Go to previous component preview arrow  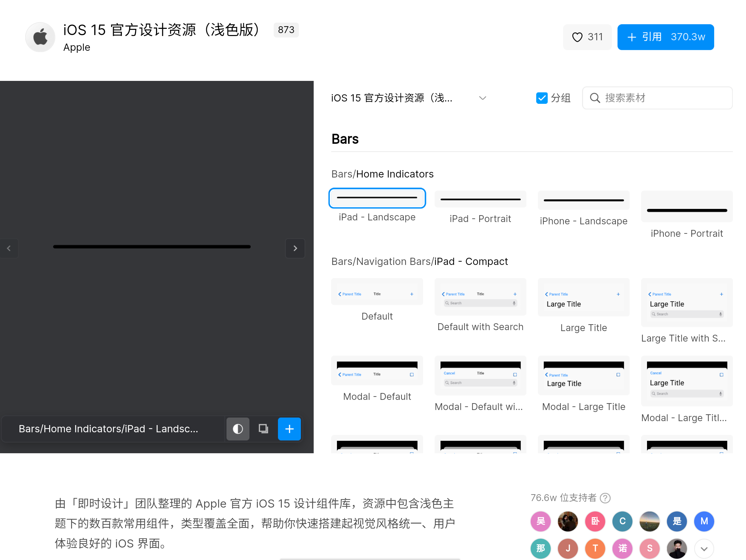[9, 248]
